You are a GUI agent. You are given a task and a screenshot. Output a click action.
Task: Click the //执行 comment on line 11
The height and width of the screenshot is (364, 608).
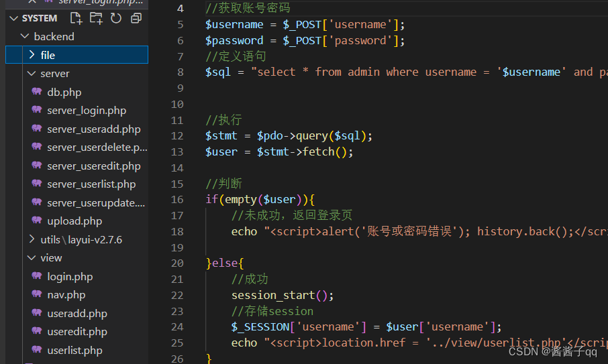[x=223, y=119]
